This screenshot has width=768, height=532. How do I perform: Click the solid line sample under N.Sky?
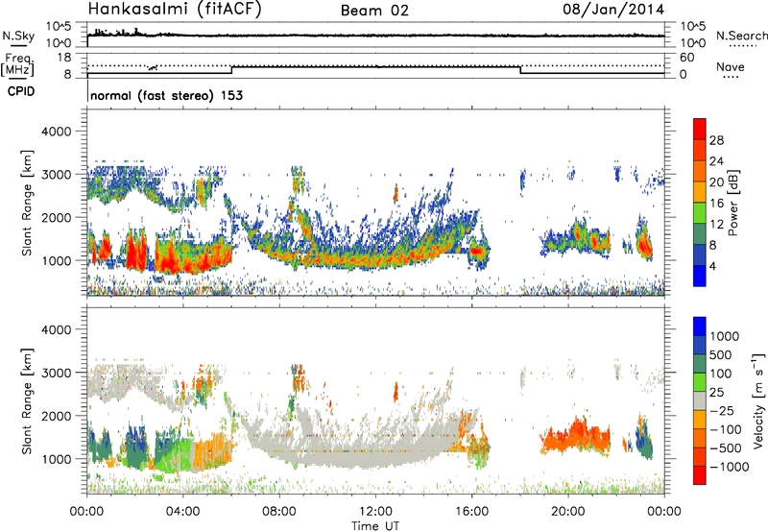[18, 46]
